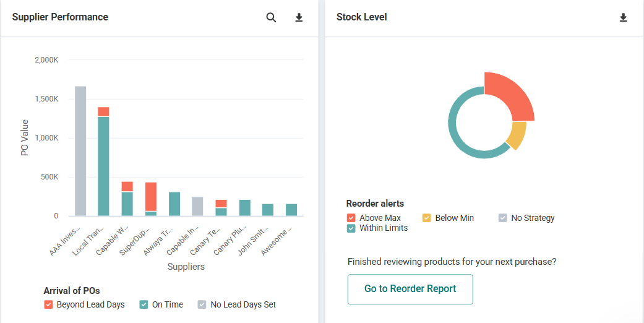Click the 'Finished reviewing products' text
The height and width of the screenshot is (323, 644).
[x=452, y=262]
